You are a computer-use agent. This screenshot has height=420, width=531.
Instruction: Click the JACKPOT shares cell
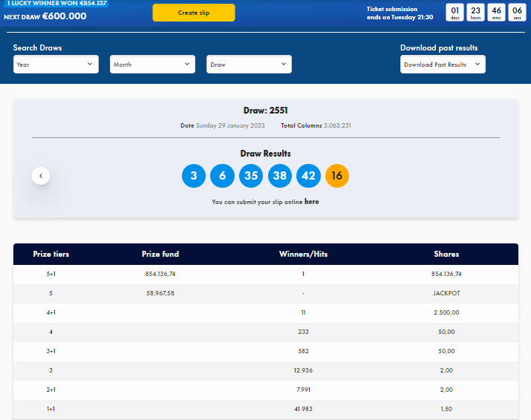click(446, 293)
